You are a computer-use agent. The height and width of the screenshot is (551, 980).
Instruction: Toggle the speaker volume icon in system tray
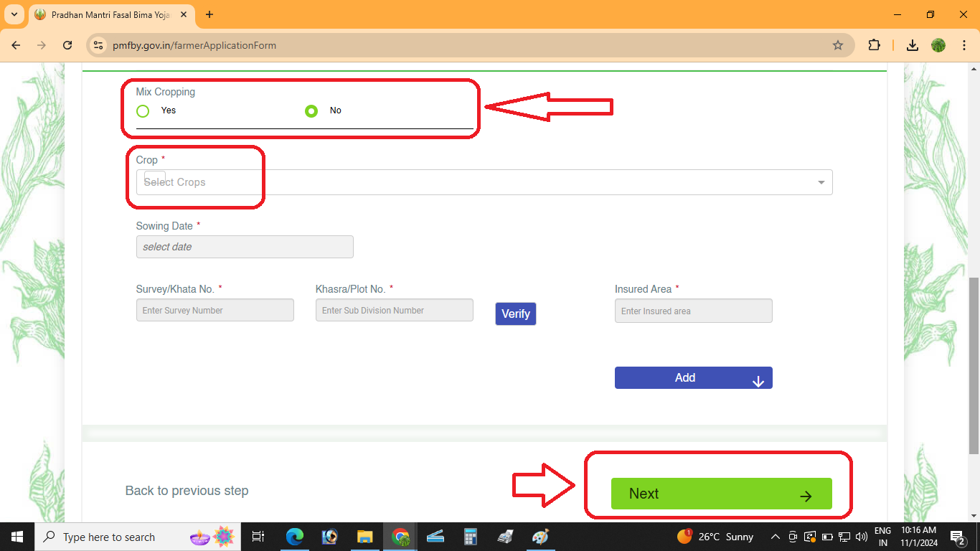coord(861,536)
